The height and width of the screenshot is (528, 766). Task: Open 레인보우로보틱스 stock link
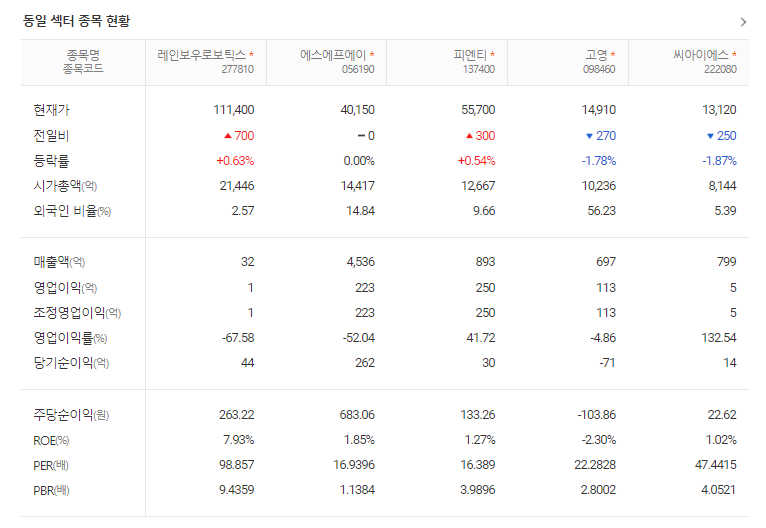pyautogui.click(x=201, y=55)
